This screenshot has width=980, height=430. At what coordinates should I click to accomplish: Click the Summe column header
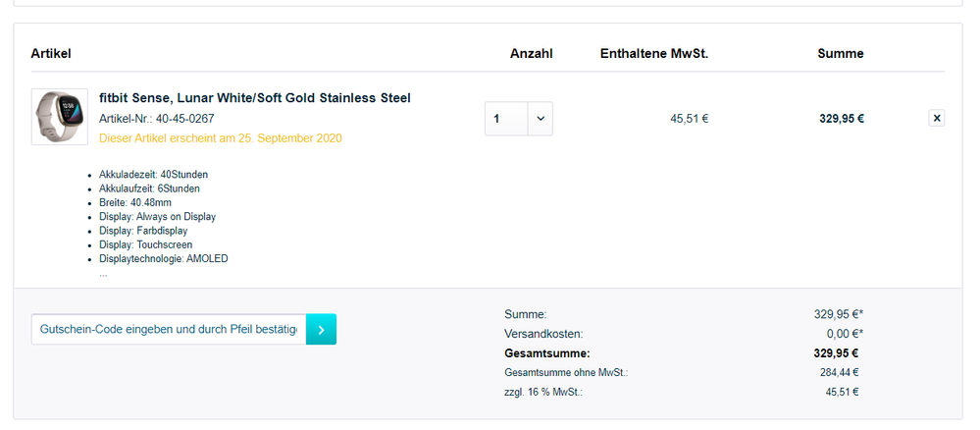click(x=841, y=54)
